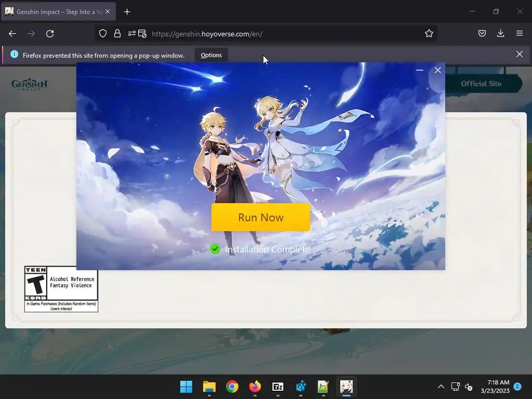This screenshot has height=399, width=532.
Task: Launch Google Chrome from taskbar
Action: 232,387
